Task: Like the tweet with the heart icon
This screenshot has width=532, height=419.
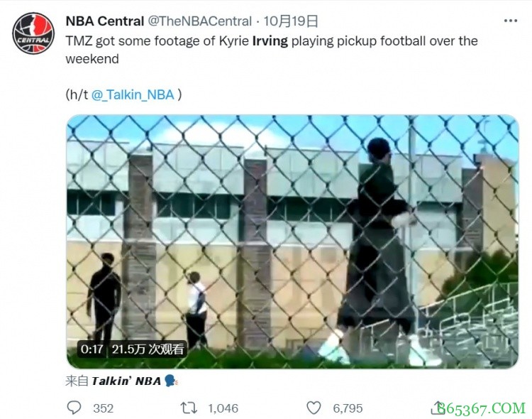Action: 314,408
